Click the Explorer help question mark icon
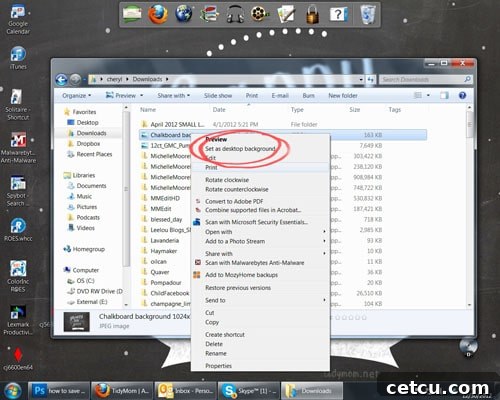Viewport: 500px width, 400px height. pyautogui.click(x=462, y=96)
